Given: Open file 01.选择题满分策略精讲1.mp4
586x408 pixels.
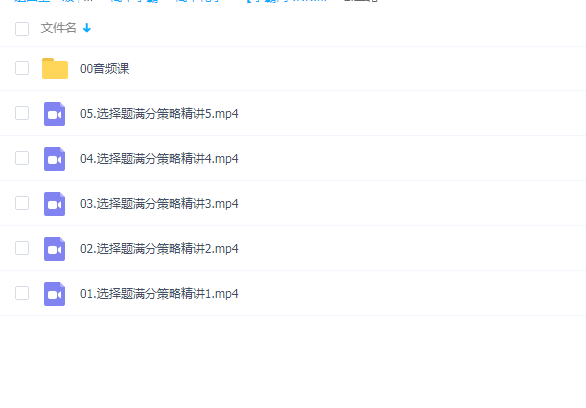Looking at the screenshot, I should tap(159, 294).
